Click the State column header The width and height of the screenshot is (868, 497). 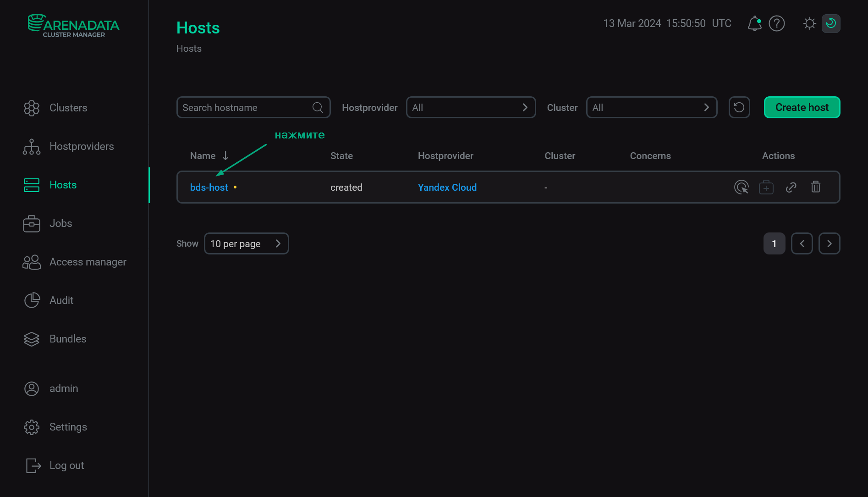341,156
